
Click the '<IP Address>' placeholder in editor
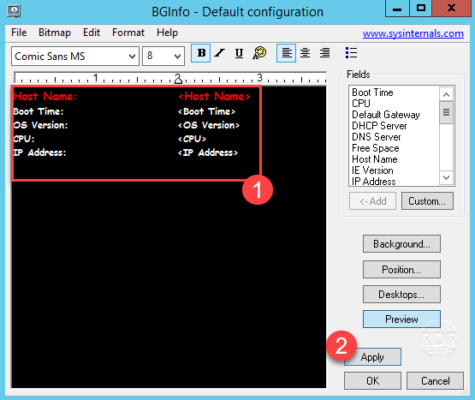(x=208, y=153)
